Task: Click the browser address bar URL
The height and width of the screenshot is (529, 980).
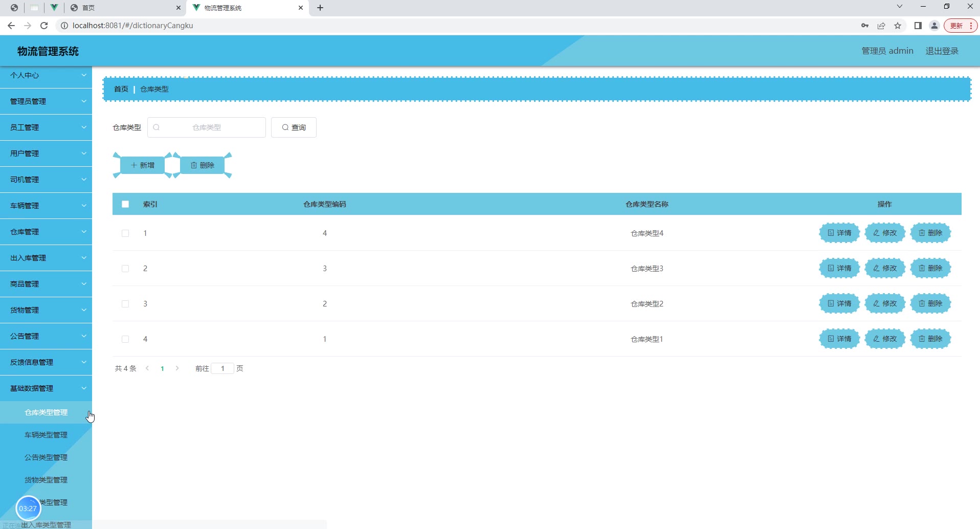Action: 132,26
